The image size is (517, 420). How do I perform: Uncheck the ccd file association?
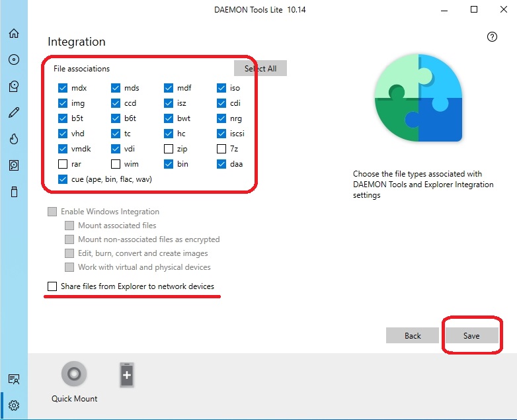(x=116, y=103)
